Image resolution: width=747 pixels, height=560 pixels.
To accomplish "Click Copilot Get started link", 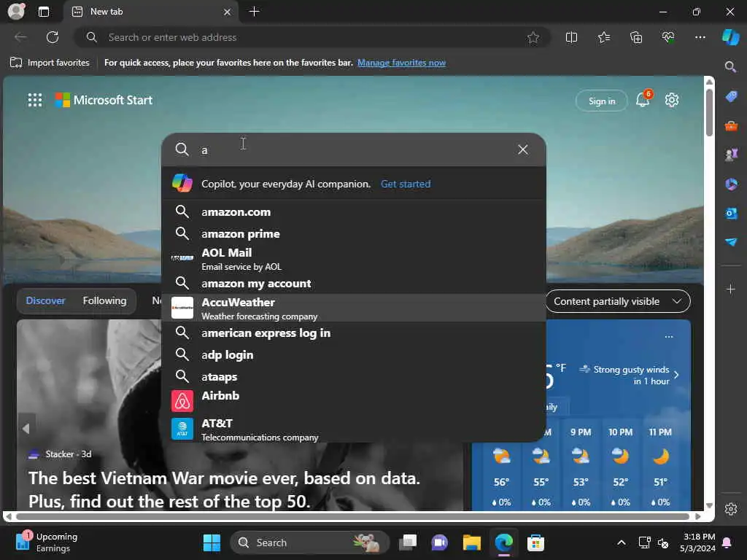I will point(406,184).
